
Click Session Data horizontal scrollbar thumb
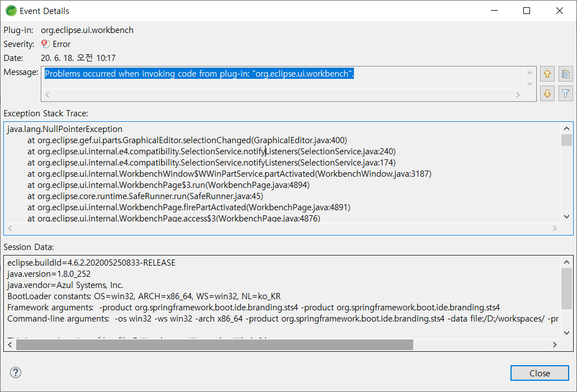215,344
